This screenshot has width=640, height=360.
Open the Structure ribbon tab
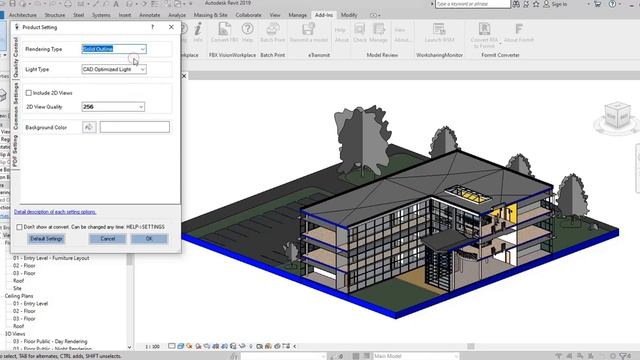[55, 15]
